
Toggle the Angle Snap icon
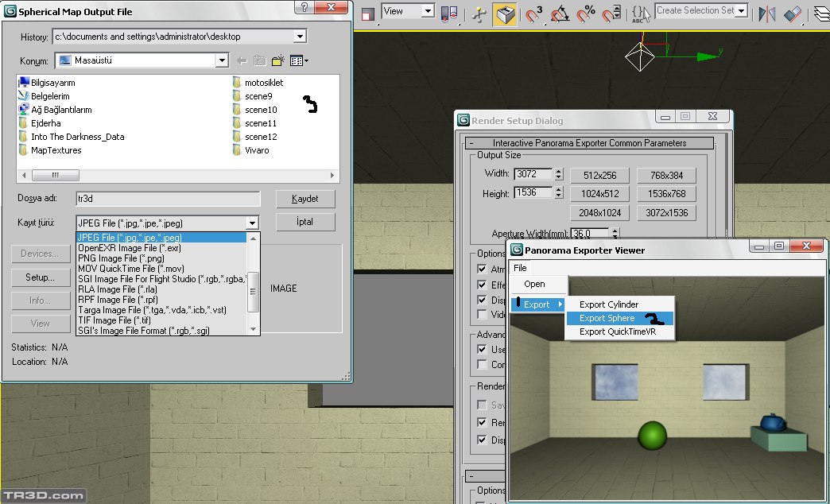560,14
